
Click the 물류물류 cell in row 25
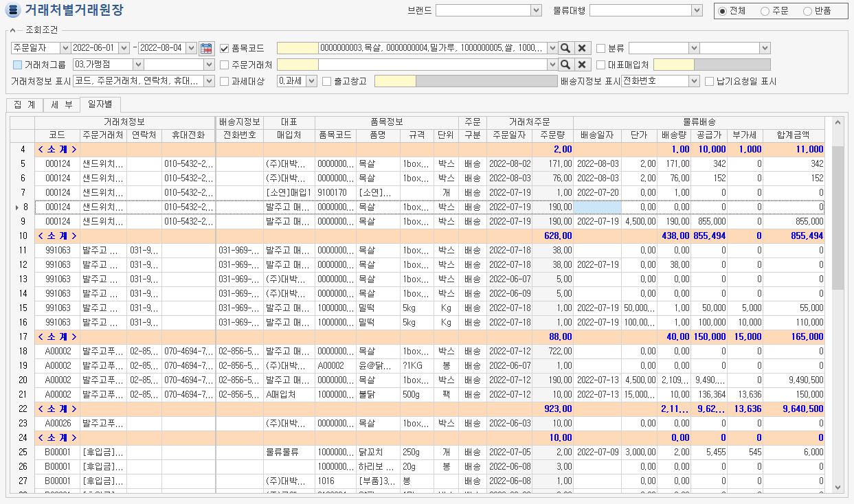tap(289, 452)
